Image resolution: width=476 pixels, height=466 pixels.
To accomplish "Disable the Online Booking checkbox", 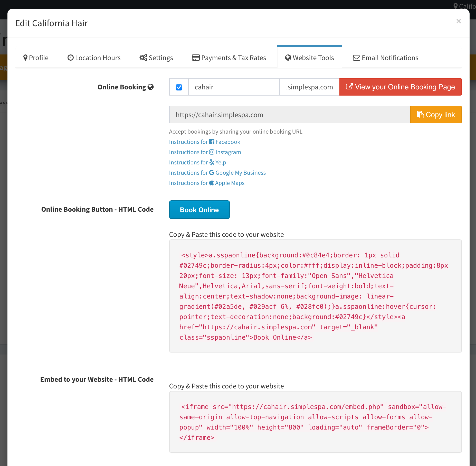I will click(179, 87).
